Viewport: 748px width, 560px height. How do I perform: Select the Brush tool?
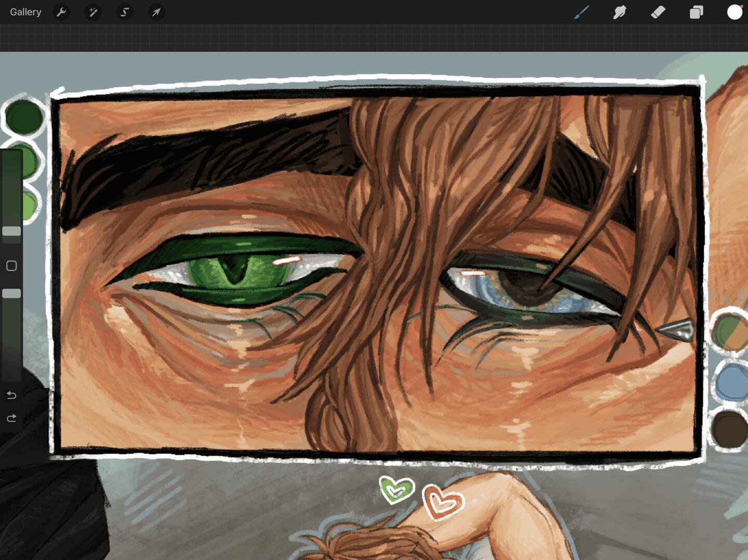pyautogui.click(x=581, y=12)
